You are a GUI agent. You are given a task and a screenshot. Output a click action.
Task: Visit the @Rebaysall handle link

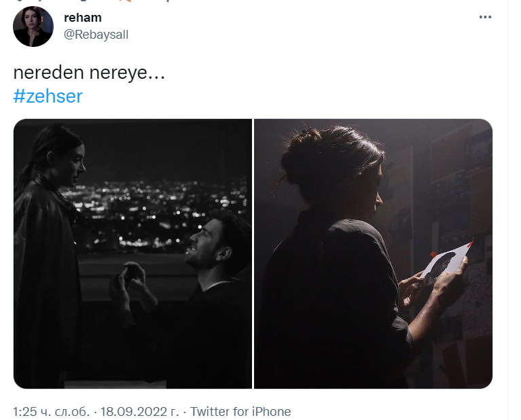pyautogui.click(x=96, y=35)
